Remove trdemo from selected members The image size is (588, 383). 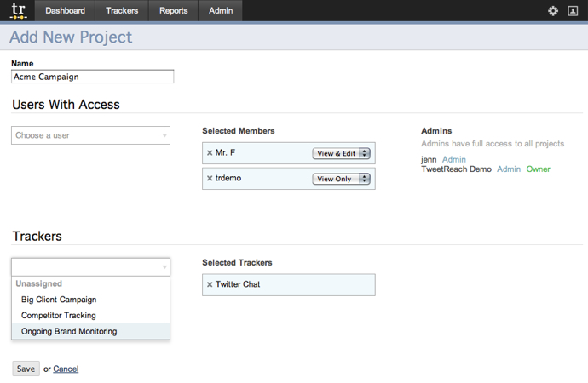(x=210, y=178)
